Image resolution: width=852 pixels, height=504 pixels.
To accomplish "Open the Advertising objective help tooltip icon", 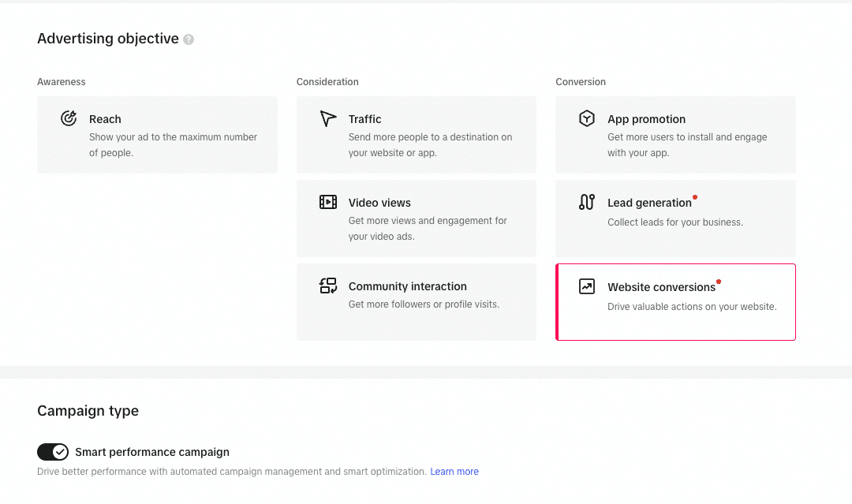I will point(188,39).
